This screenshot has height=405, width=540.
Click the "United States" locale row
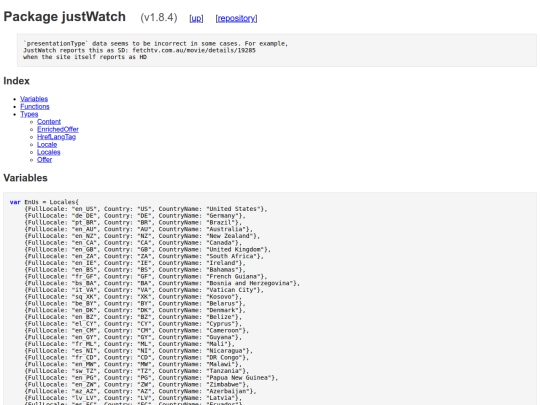click(x=146, y=209)
